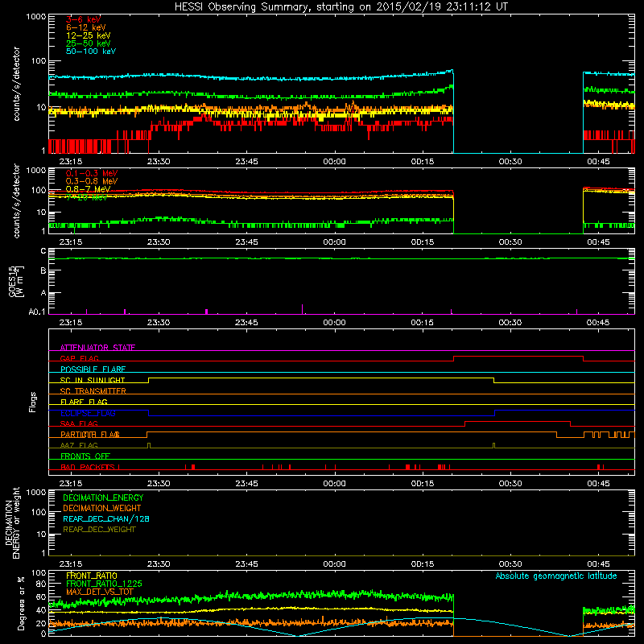Click the 0.1-0.3 MeV legend label
The image size is (644, 644).
(92, 173)
